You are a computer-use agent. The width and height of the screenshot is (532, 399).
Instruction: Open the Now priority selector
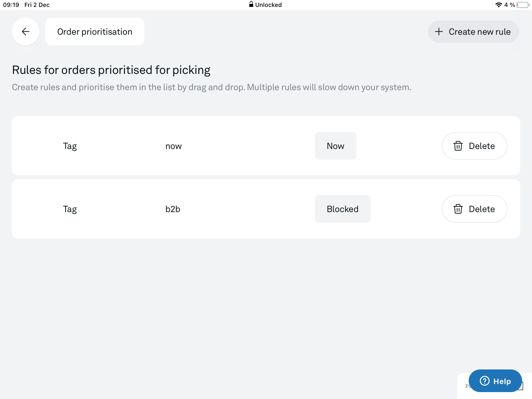point(335,146)
